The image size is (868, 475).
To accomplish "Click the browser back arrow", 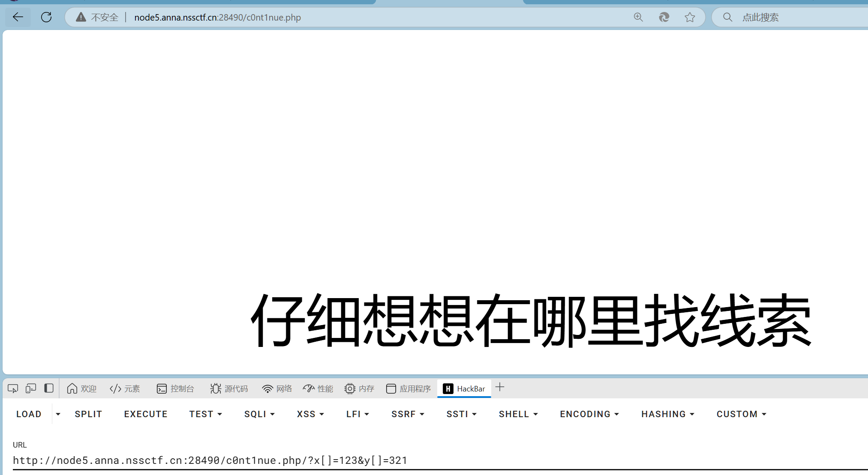I will click(18, 17).
